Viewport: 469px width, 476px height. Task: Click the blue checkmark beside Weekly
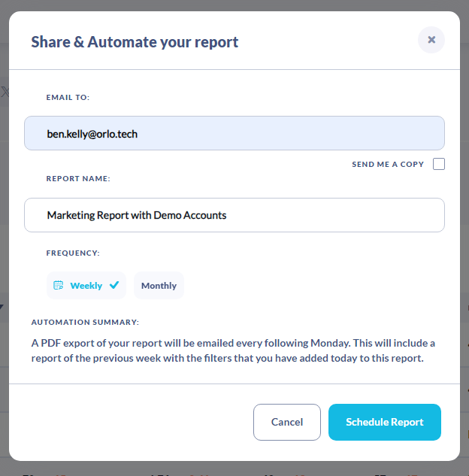[114, 285]
